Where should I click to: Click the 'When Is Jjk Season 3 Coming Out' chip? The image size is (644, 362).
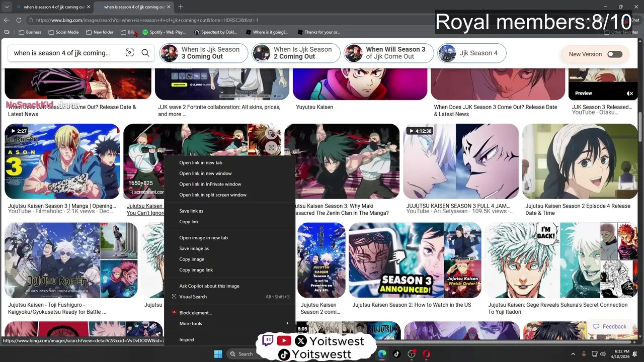(204, 53)
